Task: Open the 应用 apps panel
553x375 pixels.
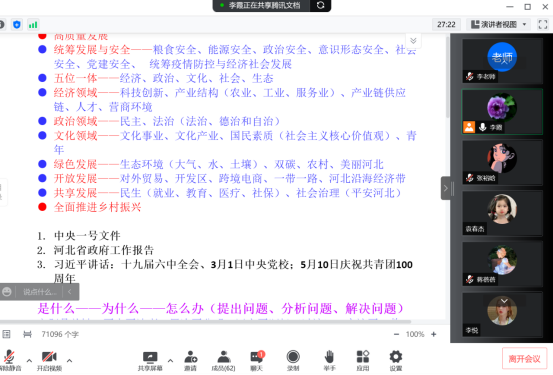Action: pyautogui.click(x=363, y=361)
